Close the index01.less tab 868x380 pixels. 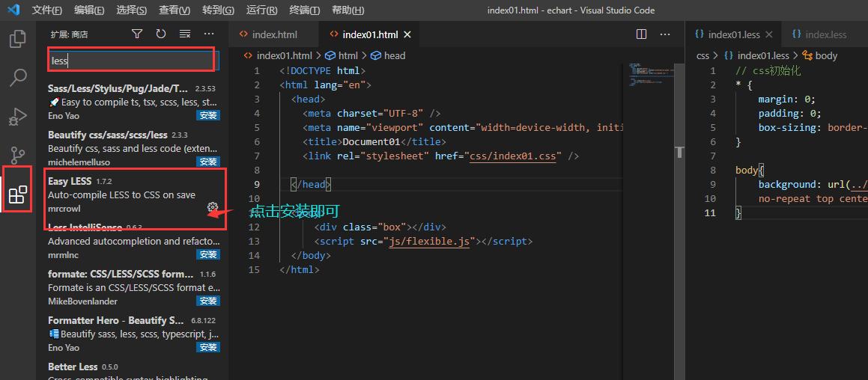(x=768, y=34)
